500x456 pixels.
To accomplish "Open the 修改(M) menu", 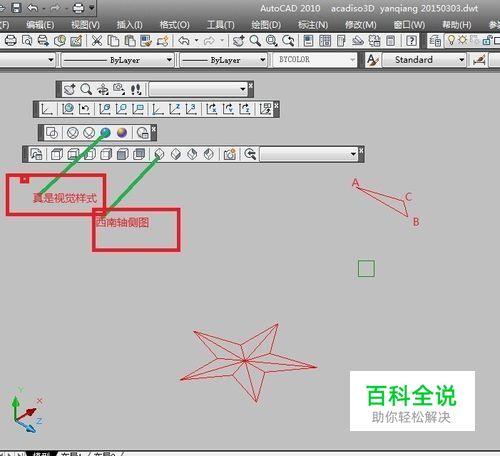I will click(x=360, y=25).
